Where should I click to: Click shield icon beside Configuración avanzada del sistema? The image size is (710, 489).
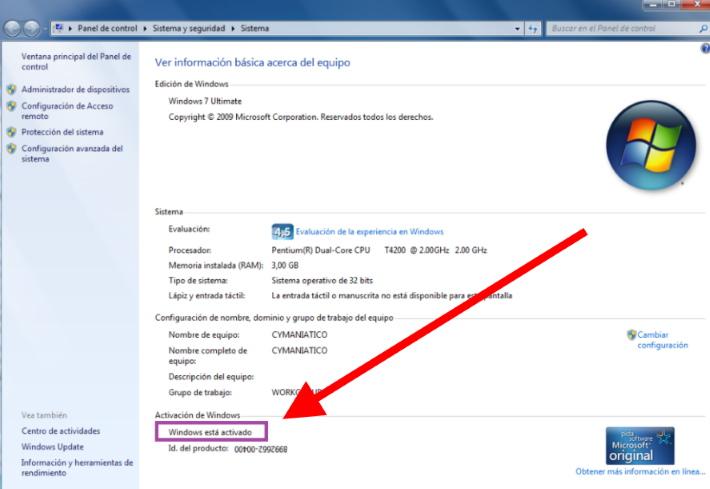[12, 149]
